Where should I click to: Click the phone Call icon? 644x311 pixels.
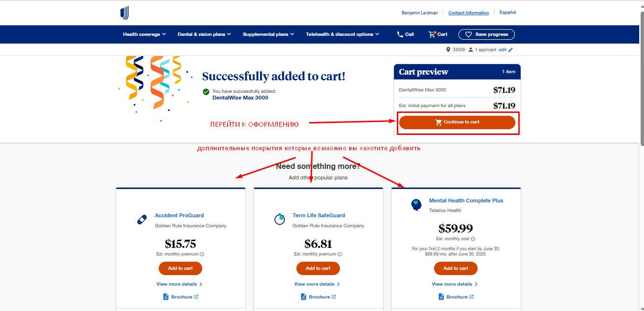400,34
